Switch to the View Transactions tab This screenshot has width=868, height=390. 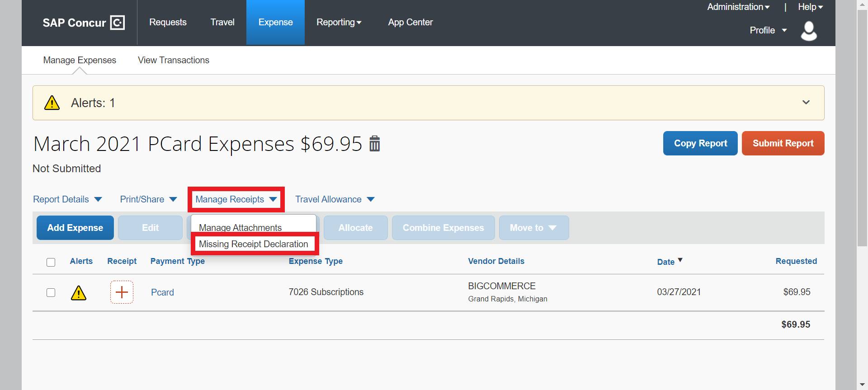[x=173, y=60]
